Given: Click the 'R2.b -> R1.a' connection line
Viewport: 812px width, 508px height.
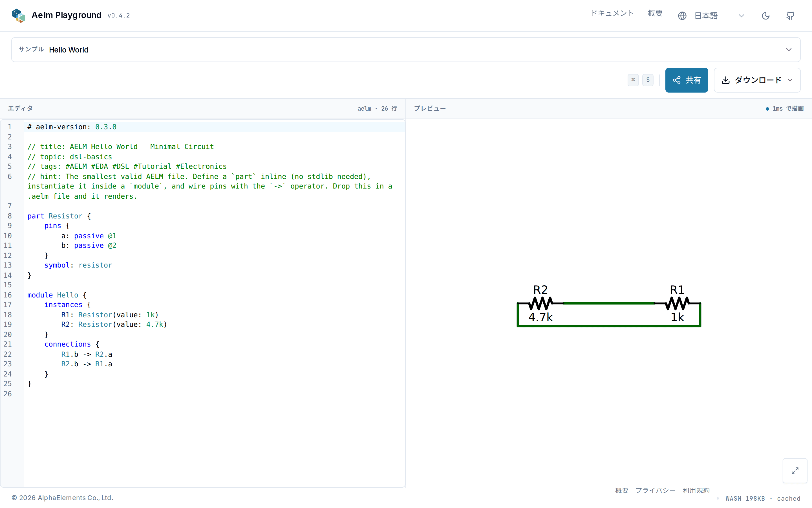Looking at the screenshot, I should [87, 364].
